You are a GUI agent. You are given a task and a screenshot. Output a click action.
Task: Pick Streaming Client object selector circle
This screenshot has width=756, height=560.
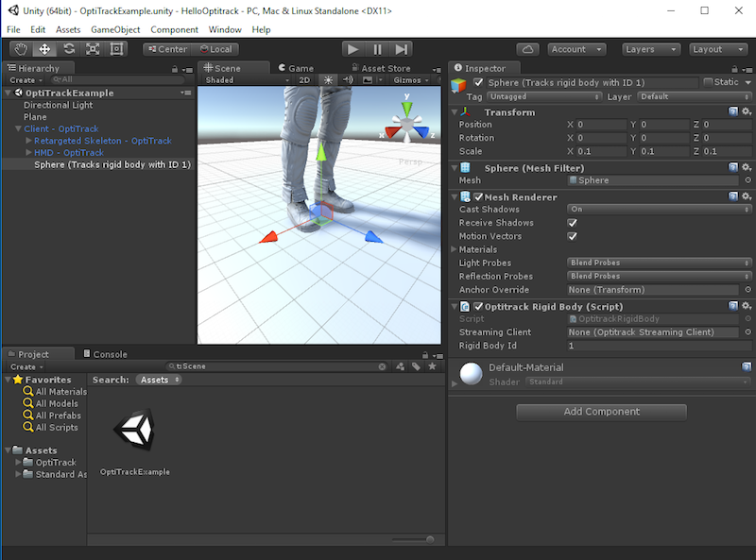click(747, 332)
